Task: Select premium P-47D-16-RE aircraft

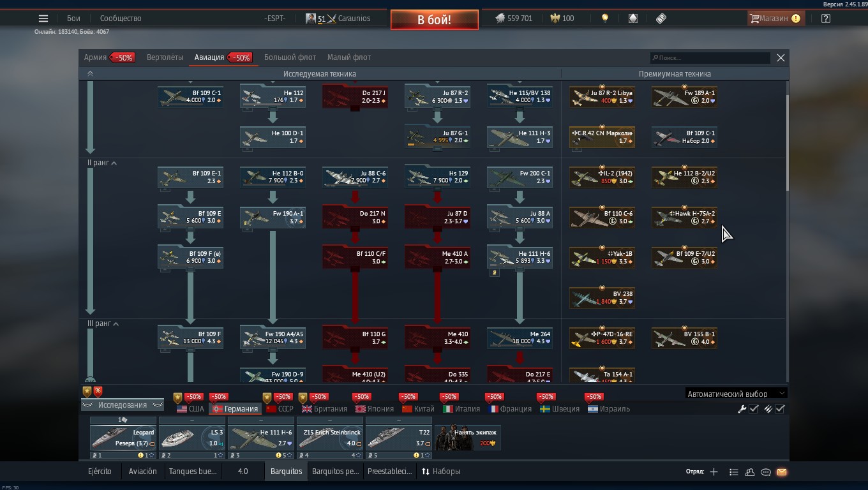Action: pyautogui.click(x=602, y=338)
